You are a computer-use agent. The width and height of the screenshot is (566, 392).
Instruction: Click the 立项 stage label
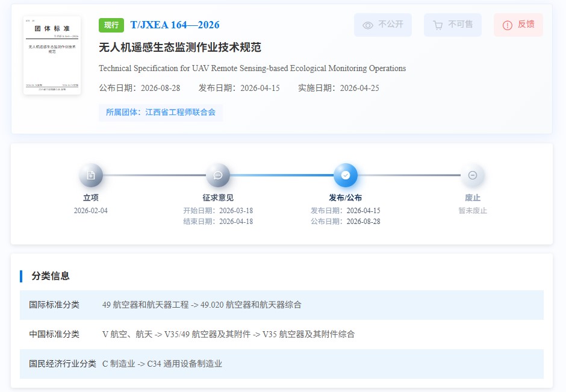90,198
